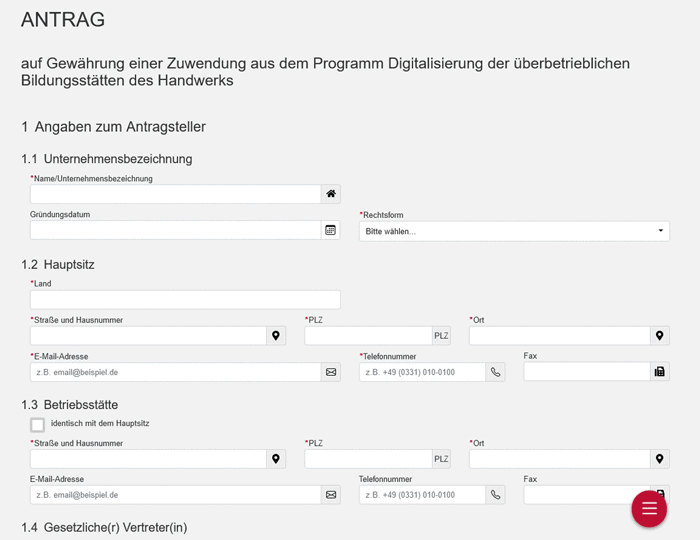This screenshot has width=700, height=540.
Task: Click the phone icon in Hauptsitz Telefonnummer
Action: [496, 372]
